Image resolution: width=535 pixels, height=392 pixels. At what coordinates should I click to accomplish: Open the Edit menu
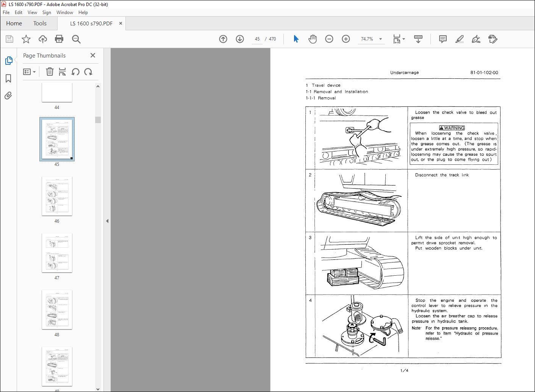pyautogui.click(x=19, y=12)
